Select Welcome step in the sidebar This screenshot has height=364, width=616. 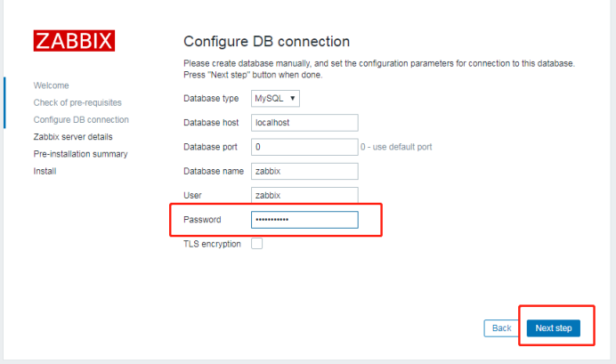coord(51,85)
